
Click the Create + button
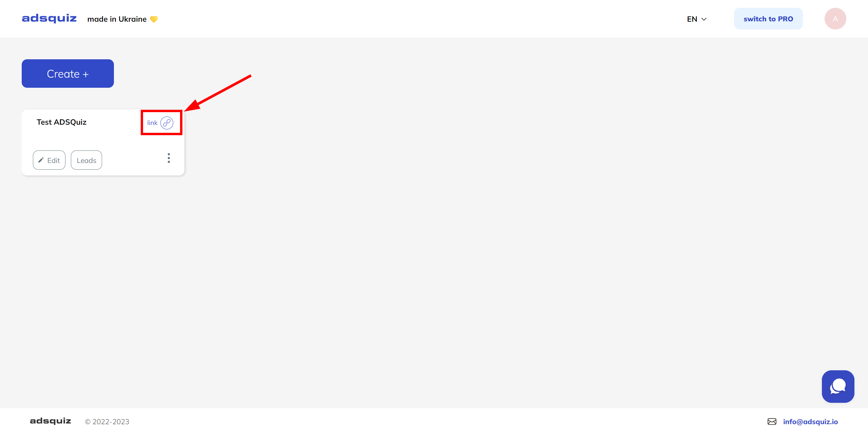coord(68,73)
